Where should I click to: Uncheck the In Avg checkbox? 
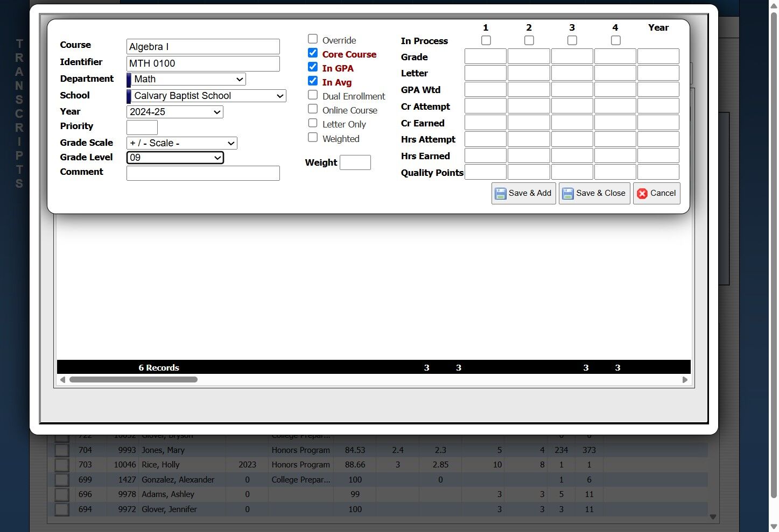313,81
